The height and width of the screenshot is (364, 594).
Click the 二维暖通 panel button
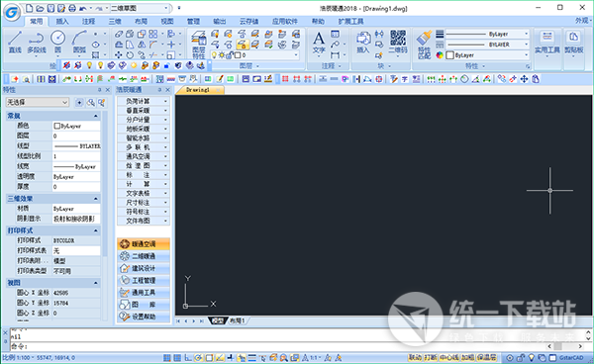point(144,256)
